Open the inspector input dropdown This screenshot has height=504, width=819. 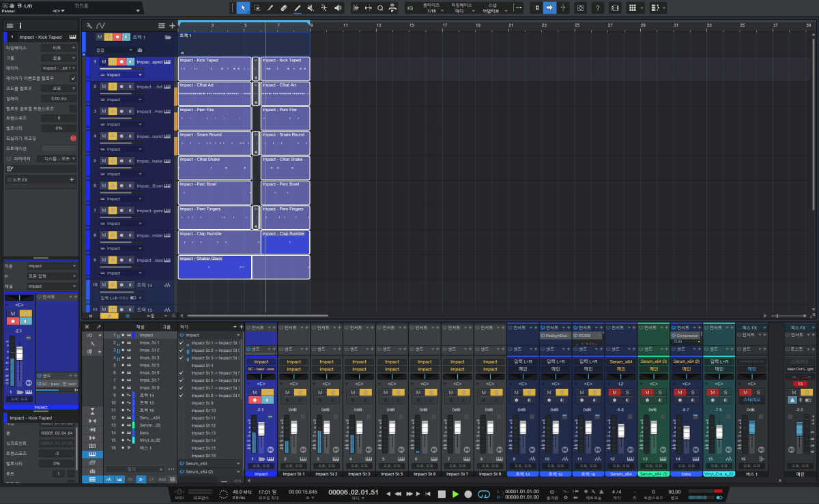tap(52, 276)
